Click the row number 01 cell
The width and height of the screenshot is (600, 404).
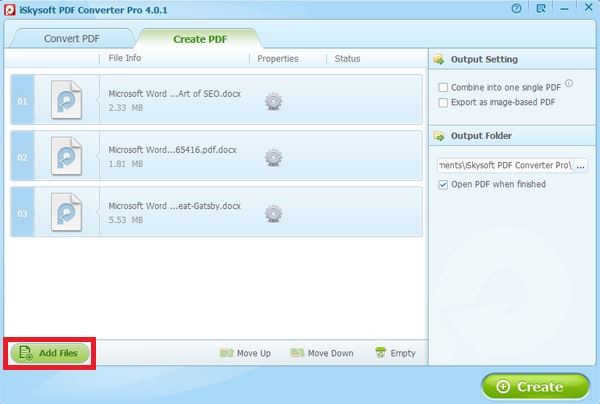pos(22,100)
